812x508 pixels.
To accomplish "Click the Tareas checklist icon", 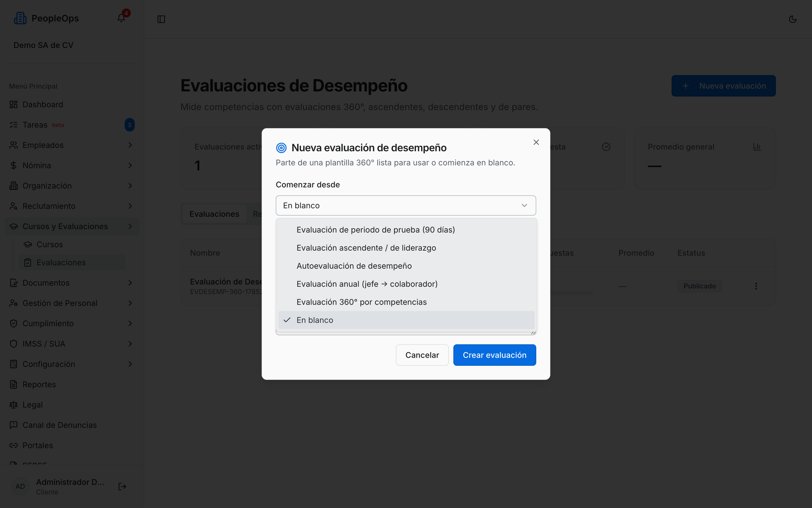I will pos(14,125).
